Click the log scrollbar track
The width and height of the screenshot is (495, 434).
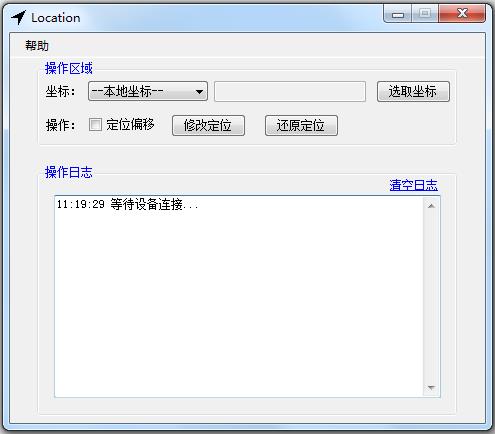[x=431, y=297]
